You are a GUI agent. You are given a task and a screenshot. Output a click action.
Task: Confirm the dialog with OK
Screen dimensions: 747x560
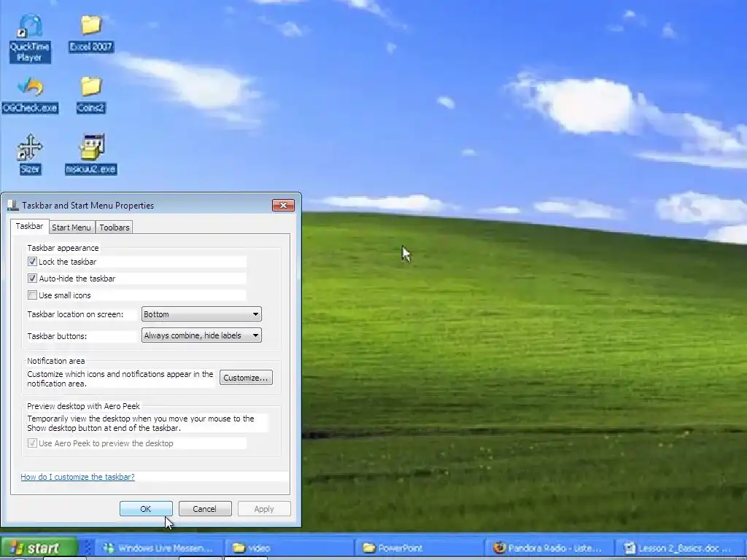[x=146, y=508]
